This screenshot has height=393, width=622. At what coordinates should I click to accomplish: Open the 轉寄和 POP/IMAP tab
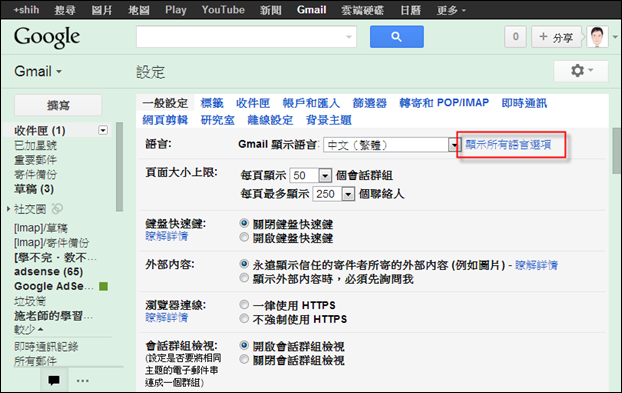[x=444, y=103]
